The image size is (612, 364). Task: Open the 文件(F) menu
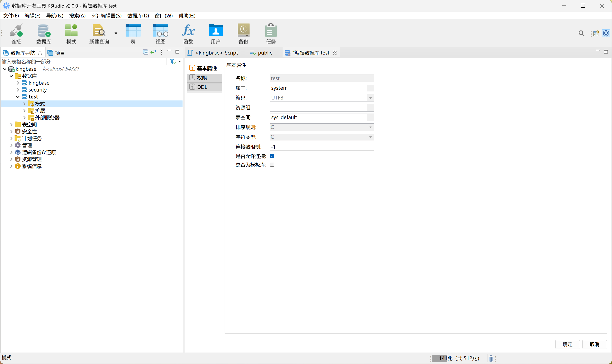tap(11, 16)
